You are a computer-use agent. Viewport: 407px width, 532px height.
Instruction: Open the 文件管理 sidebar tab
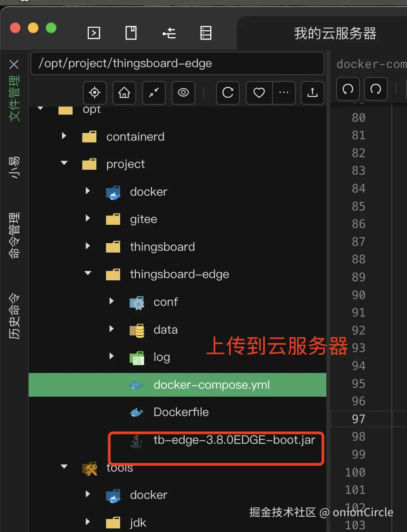tap(14, 98)
